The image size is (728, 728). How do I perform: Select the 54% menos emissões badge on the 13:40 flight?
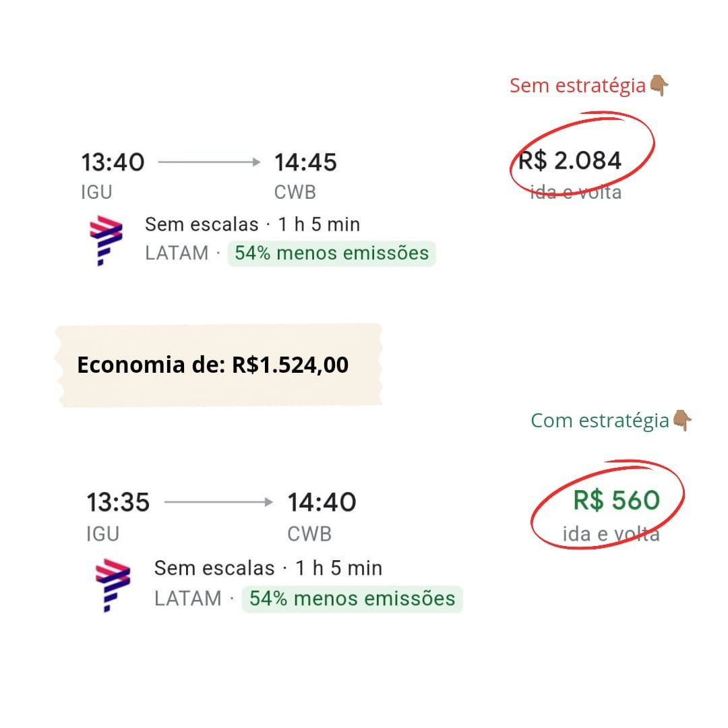pos(331,253)
